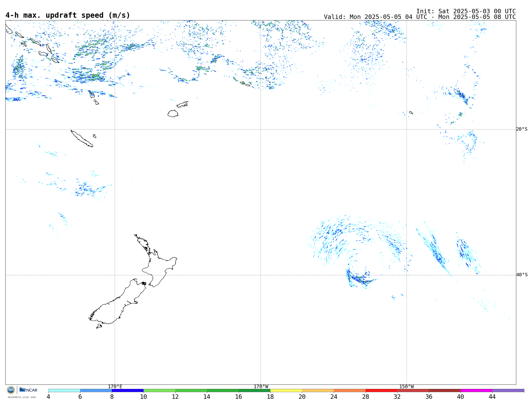This screenshot has width=532, height=400.
Task: Click the 20°S latitude label
Action: click(522, 129)
